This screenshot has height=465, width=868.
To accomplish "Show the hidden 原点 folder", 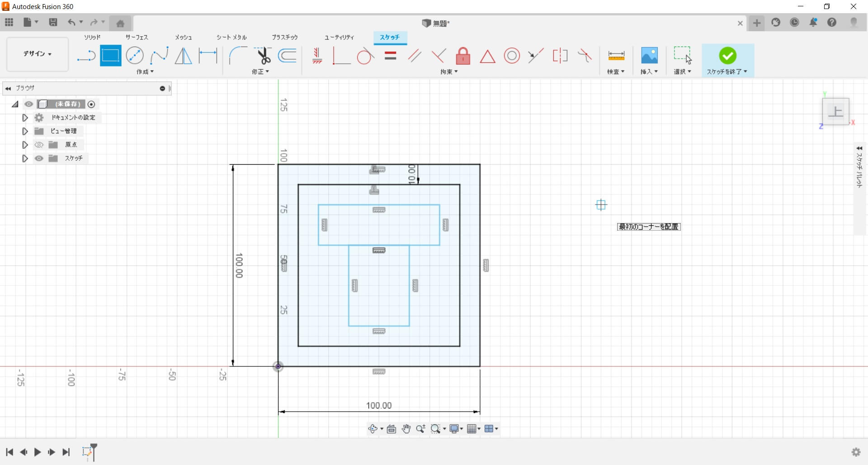I will pyautogui.click(x=39, y=145).
